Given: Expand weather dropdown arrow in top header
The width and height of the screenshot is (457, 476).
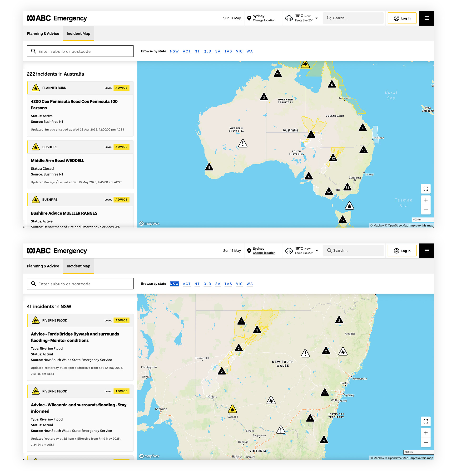Looking at the screenshot, I should (317, 18).
